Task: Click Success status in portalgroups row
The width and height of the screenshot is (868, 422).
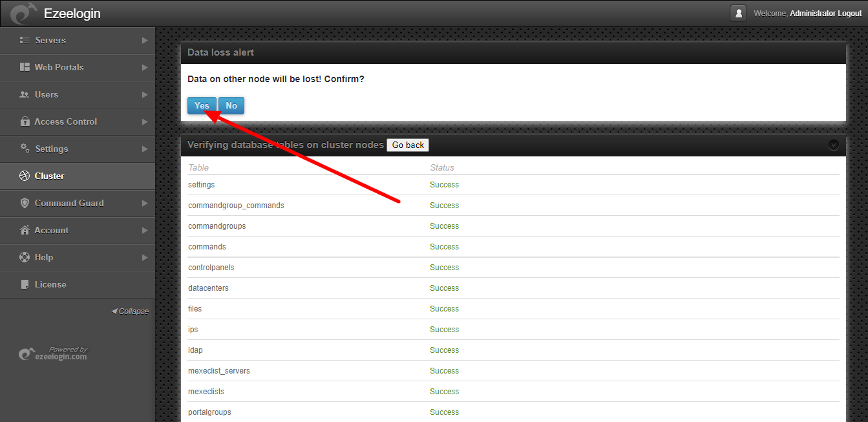Action: tap(445, 412)
